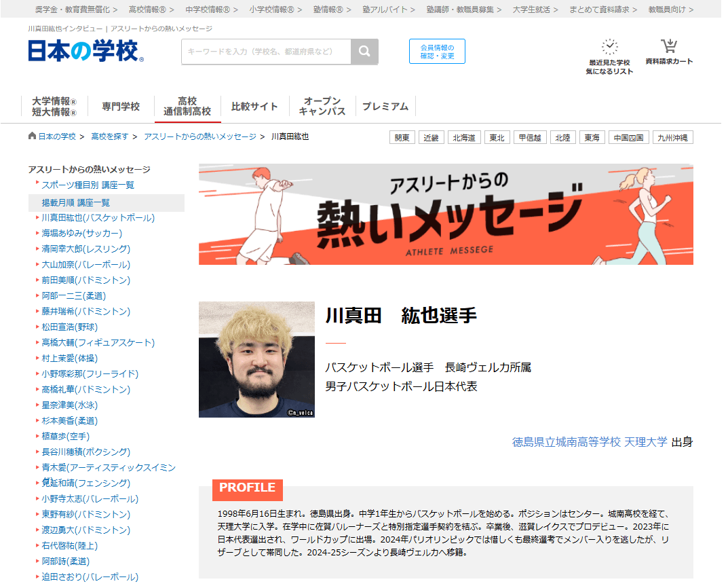Open the 比較サイト tab
Image resolution: width=728 pixels, height=586 pixels.
pyautogui.click(x=254, y=106)
